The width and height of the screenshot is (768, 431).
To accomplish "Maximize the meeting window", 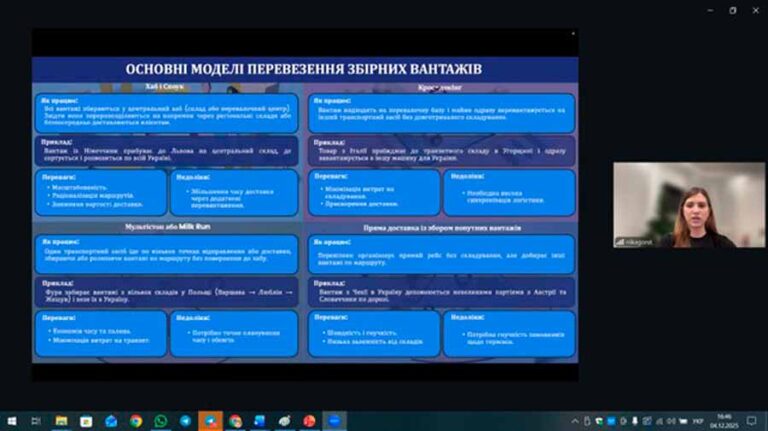I will pyautogui.click(x=731, y=10).
